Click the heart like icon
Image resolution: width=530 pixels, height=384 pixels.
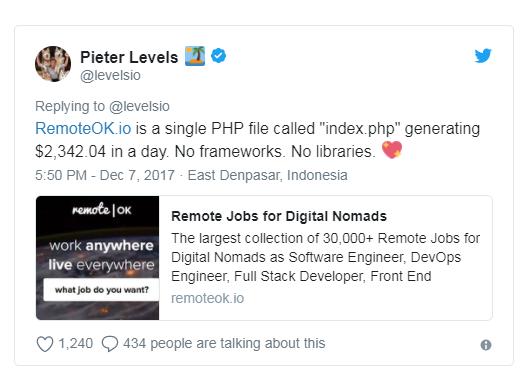click(x=45, y=344)
